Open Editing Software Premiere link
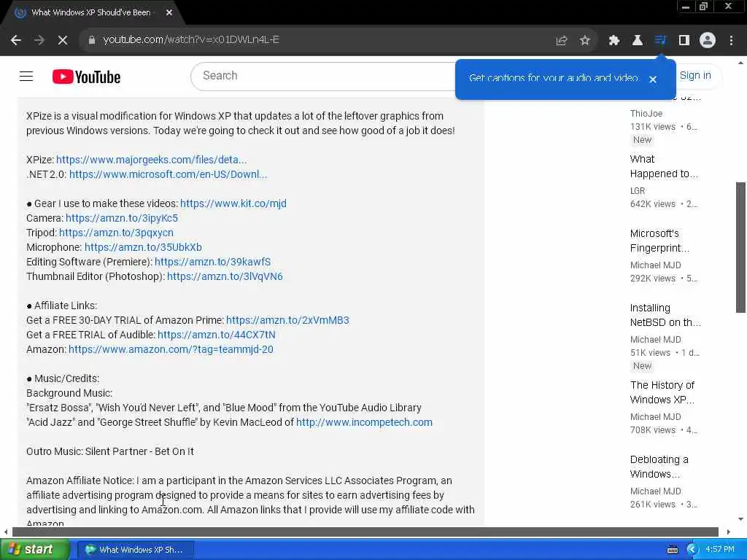Image resolution: width=747 pixels, height=560 pixels. point(212,262)
